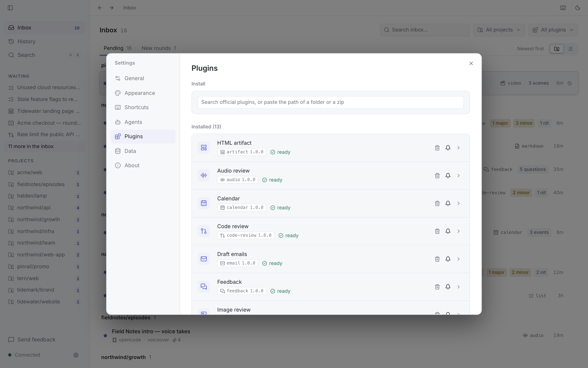This screenshot has width=588, height=368.
Task: Open the About settings section
Action: [x=143, y=166]
